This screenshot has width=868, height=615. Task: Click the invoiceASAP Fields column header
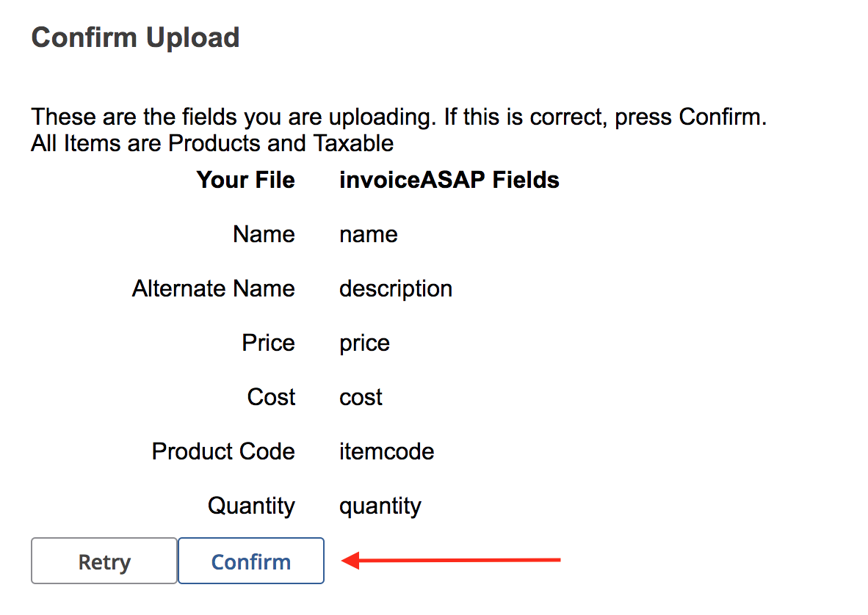pos(449,180)
